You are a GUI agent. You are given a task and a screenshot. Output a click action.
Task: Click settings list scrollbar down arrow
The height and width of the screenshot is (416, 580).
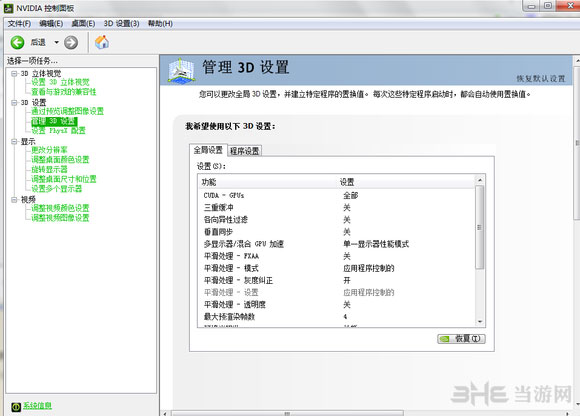(480, 322)
